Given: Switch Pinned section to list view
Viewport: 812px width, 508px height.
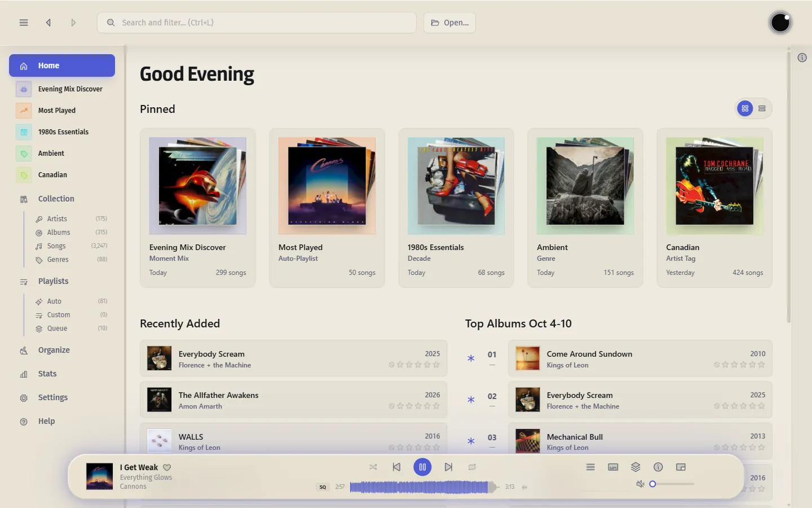Looking at the screenshot, I should pyautogui.click(x=762, y=108).
